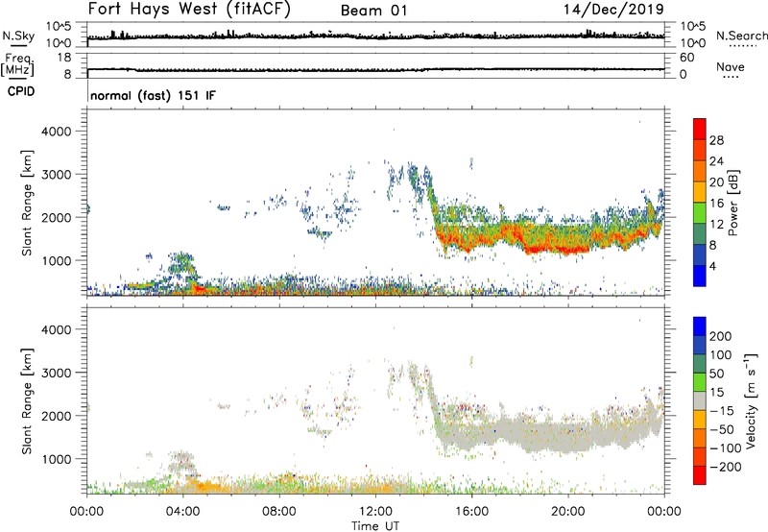Click the '20:00' time tick label
Screen dimensions: 768x532
coord(568,512)
